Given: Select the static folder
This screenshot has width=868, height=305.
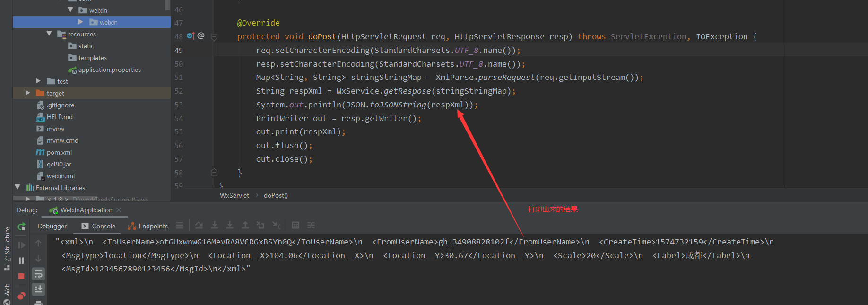Looking at the screenshot, I should [x=81, y=46].
